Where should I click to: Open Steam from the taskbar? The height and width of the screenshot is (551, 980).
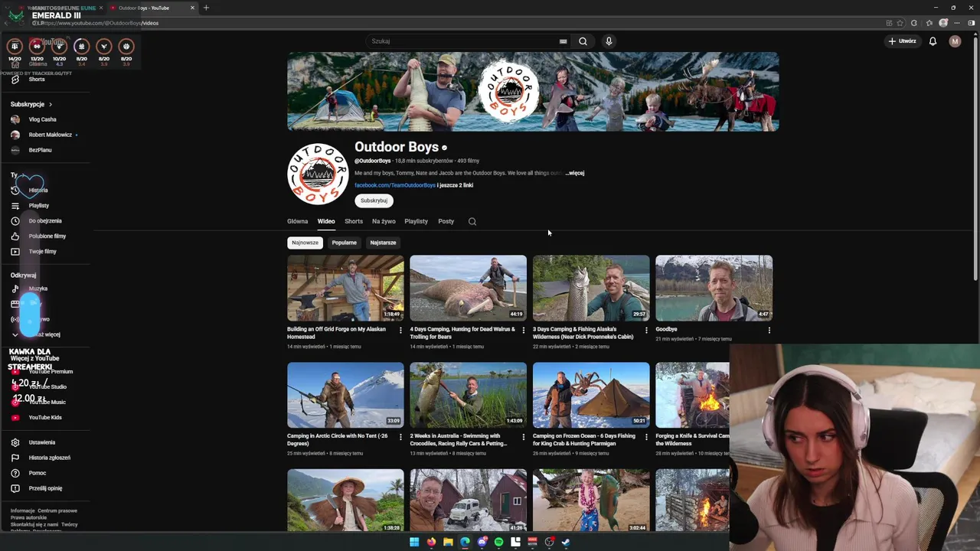coord(566,542)
